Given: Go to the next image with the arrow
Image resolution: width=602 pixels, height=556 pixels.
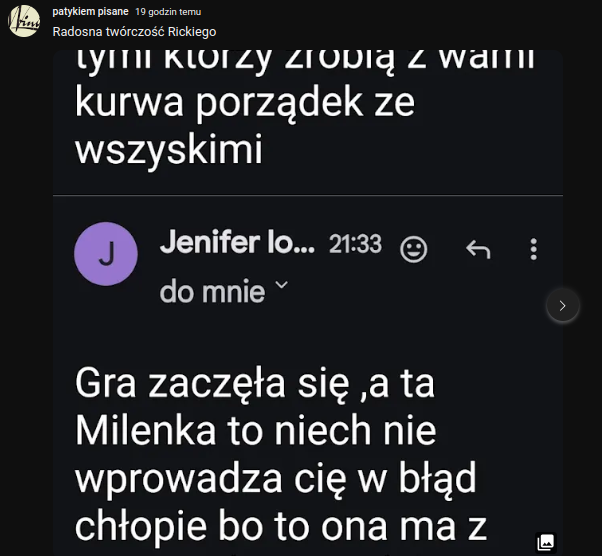Looking at the screenshot, I should [x=563, y=305].
